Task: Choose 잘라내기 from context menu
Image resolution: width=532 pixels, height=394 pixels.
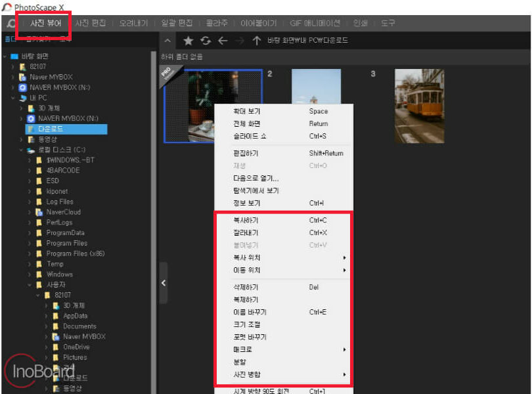Action: pyautogui.click(x=284, y=233)
